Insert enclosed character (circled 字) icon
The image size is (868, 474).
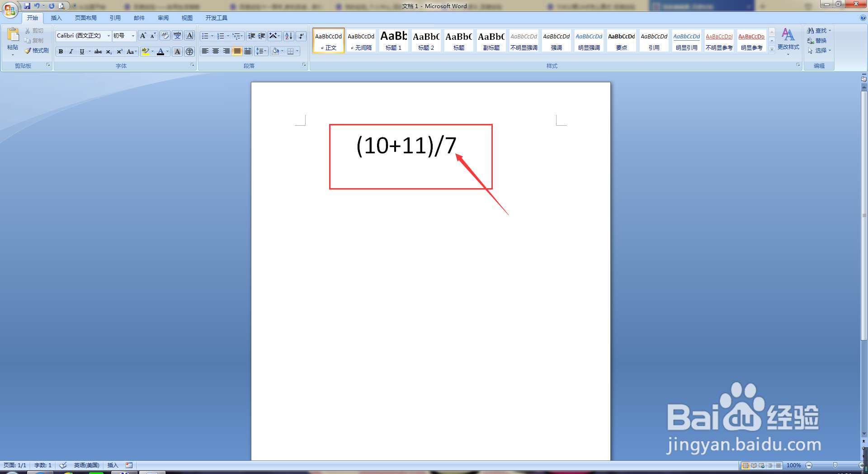(x=190, y=52)
